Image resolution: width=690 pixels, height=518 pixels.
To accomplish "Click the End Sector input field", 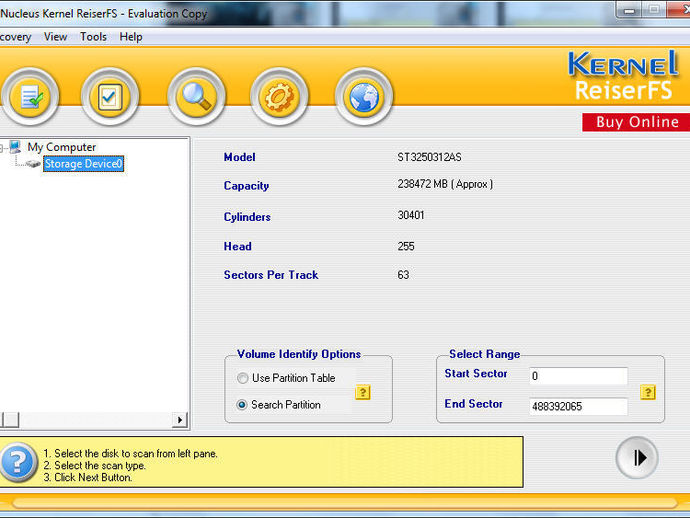I will pyautogui.click(x=578, y=406).
